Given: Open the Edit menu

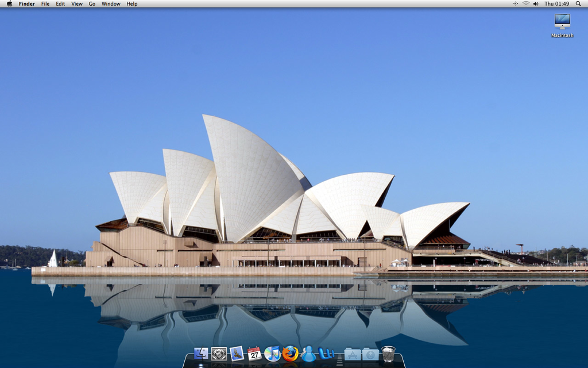Looking at the screenshot, I should [x=60, y=4].
